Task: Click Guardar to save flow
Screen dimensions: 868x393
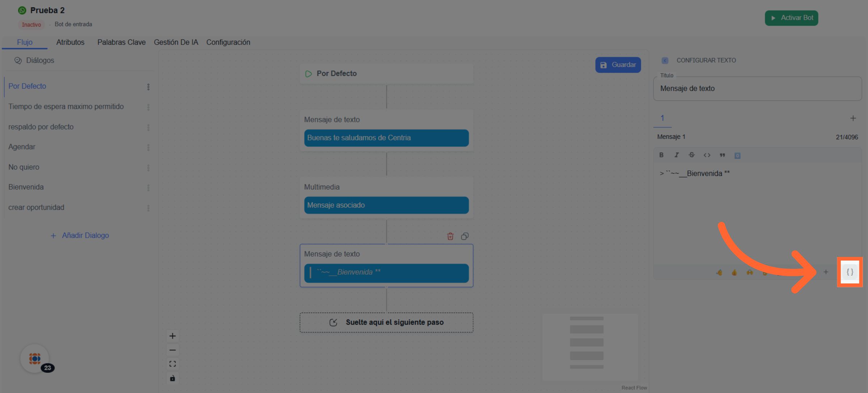Action: click(618, 65)
